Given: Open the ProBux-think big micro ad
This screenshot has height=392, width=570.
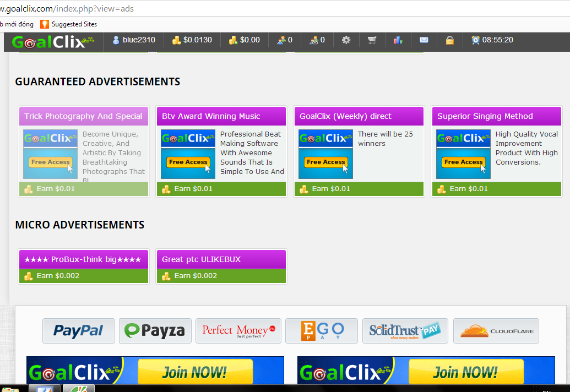Looking at the screenshot, I should [x=84, y=259].
